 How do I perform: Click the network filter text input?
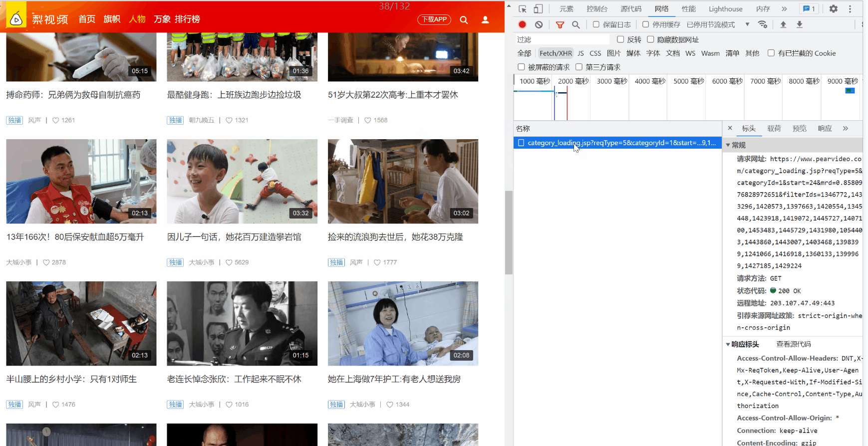click(562, 39)
